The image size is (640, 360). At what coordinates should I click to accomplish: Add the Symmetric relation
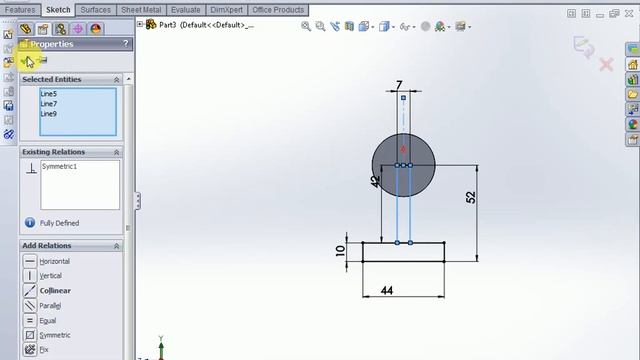47,335
